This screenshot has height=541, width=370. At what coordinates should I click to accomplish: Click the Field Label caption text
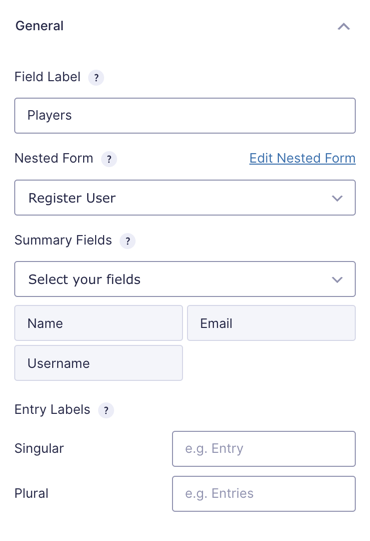coord(47,77)
